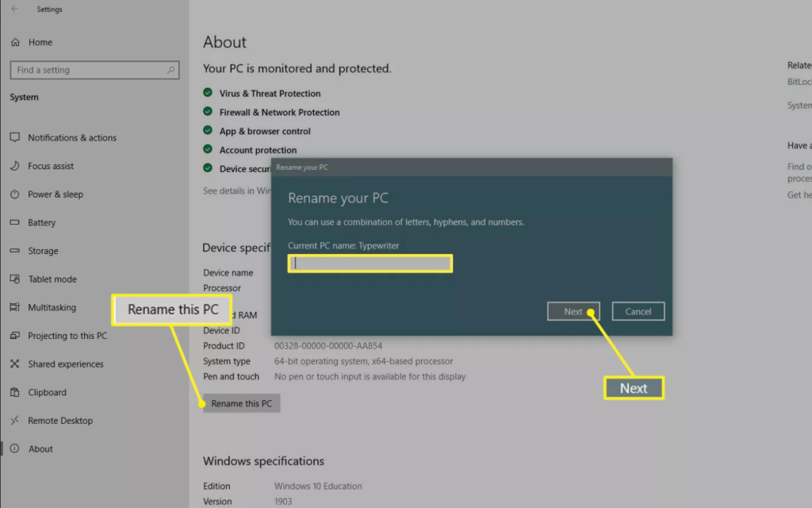The width and height of the screenshot is (812, 508).
Task: Click the Notifications & actions icon
Action: 14,137
